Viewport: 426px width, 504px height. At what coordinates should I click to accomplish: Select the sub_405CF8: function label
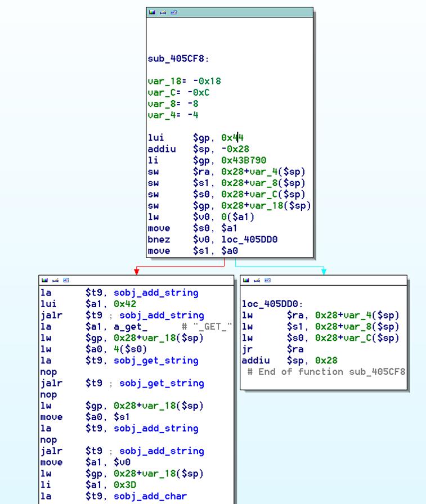(178, 59)
